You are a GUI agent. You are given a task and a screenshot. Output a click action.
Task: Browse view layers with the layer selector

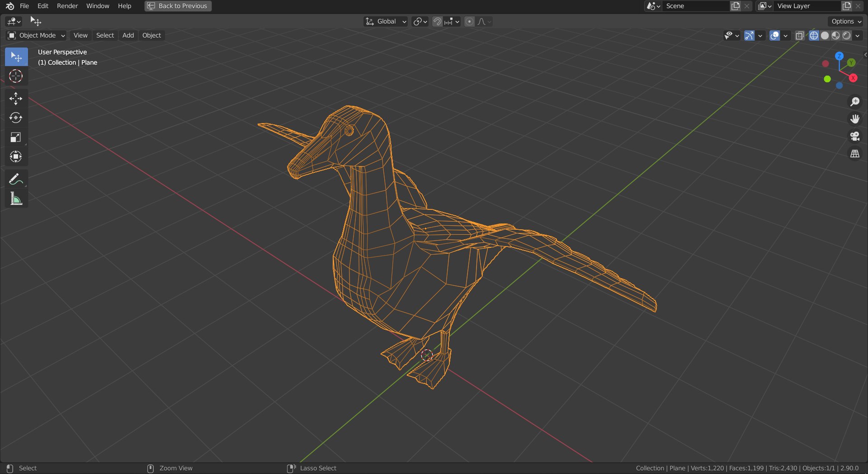click(764, 6)
